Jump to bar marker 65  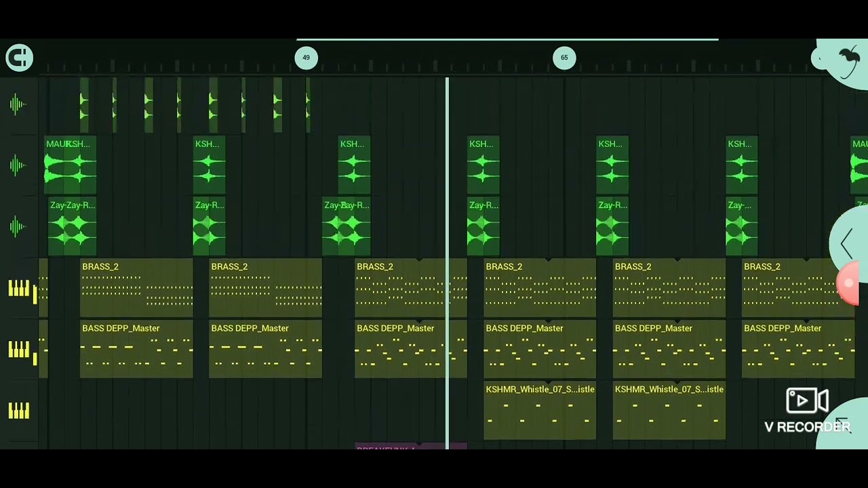click(x=564, y=58)
